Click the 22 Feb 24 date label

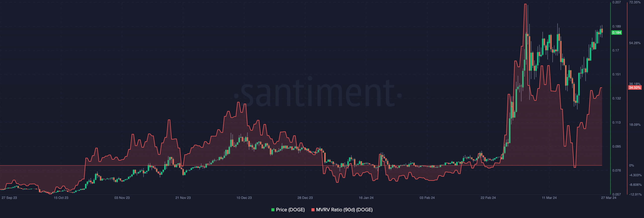click(488, 198)
